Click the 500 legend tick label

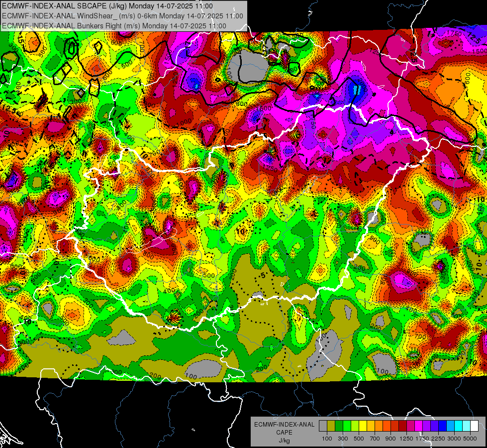[359, 439]
